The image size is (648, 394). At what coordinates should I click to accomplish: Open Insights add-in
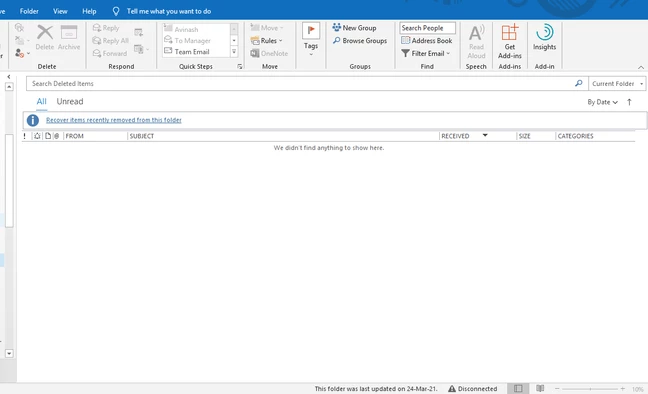pyautogui.click(x=544, y=37)
